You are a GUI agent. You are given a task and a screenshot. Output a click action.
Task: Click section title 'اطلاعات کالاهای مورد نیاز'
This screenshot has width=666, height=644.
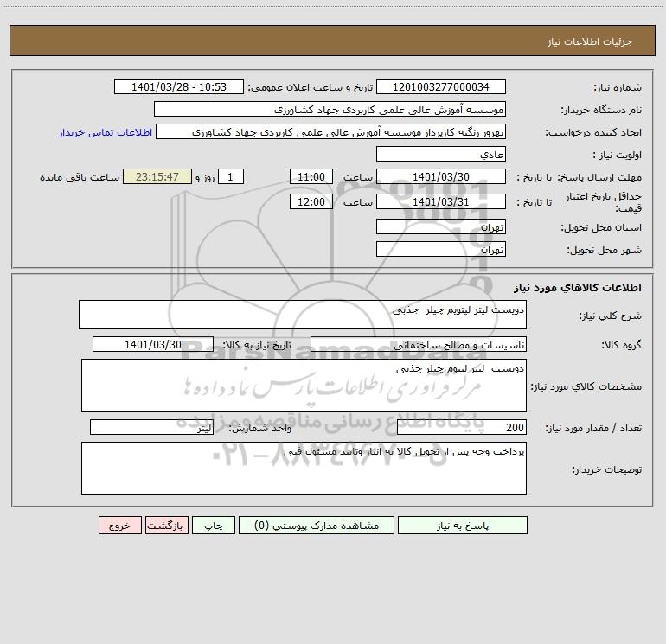coord(578,288)
